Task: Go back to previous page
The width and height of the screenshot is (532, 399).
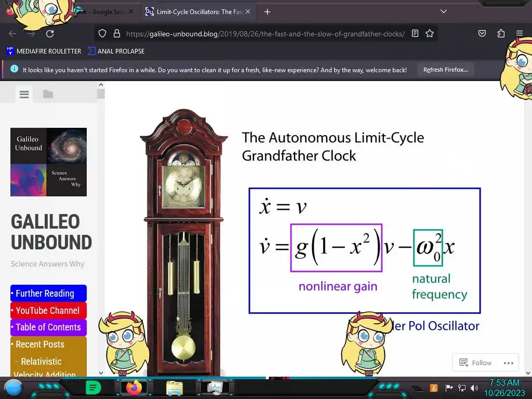Action: 12,34
